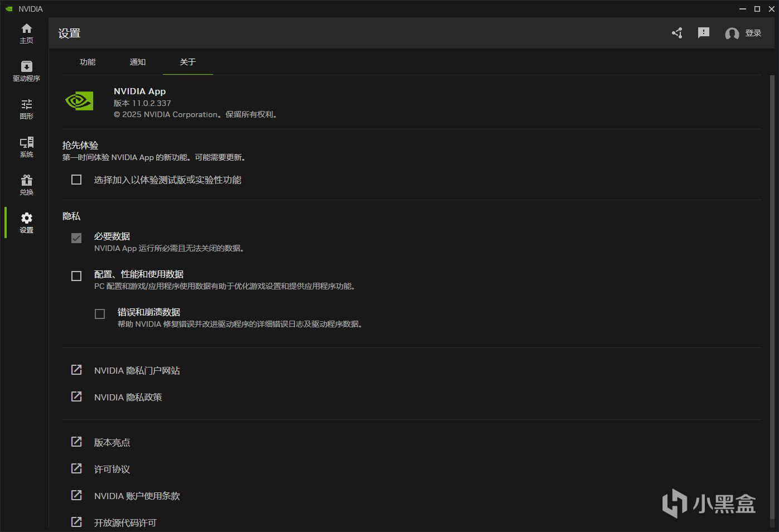Open the 系统 system section
The width and height of the screenshot is (779, 532).
coord(26,147)
